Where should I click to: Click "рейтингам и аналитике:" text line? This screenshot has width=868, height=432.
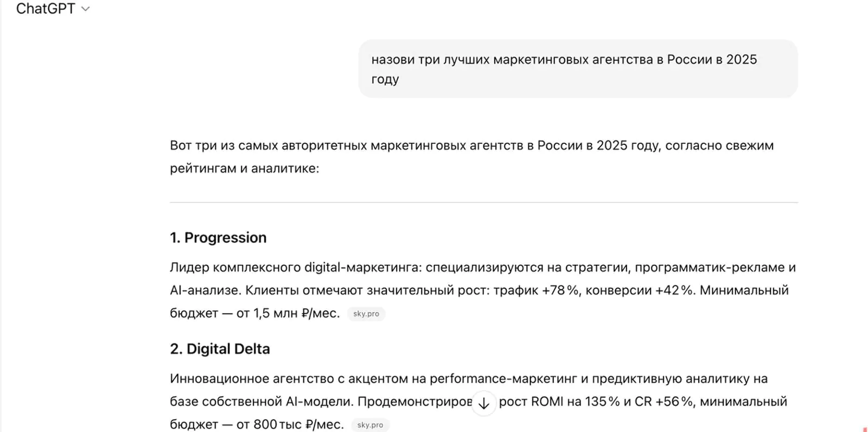coord(245,168)
